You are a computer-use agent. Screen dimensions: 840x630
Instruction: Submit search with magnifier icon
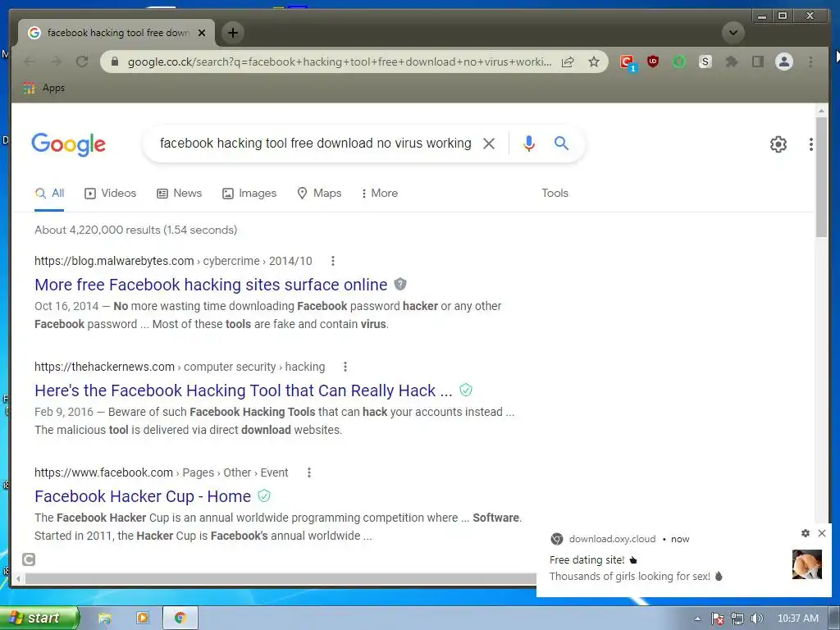tap(561, 143)
